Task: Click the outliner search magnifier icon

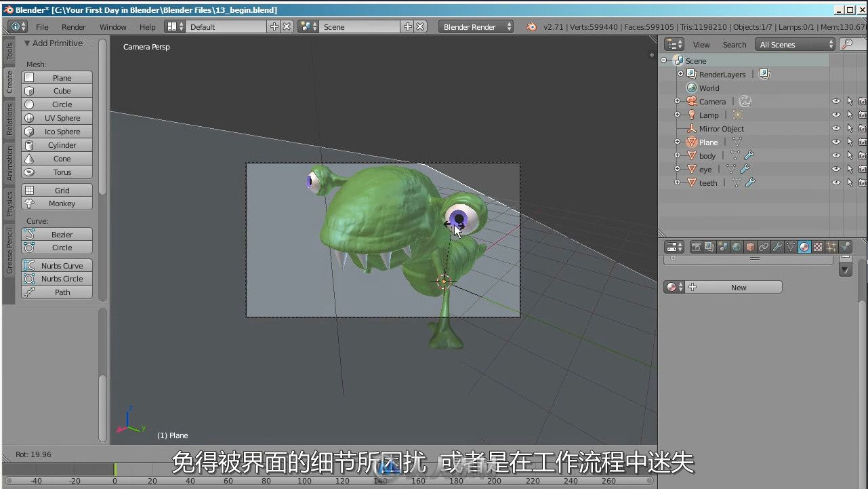Action: 847,44
